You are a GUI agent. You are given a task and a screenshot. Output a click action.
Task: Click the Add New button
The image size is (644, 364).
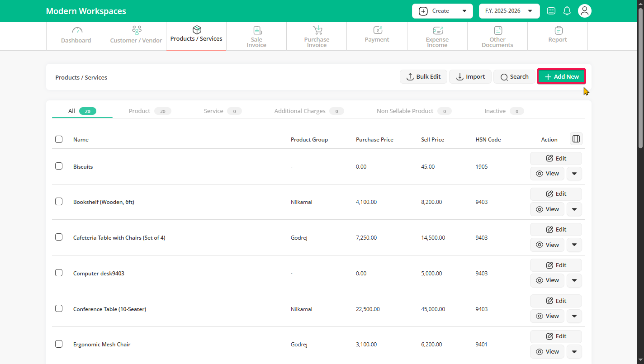pos(561,77)
